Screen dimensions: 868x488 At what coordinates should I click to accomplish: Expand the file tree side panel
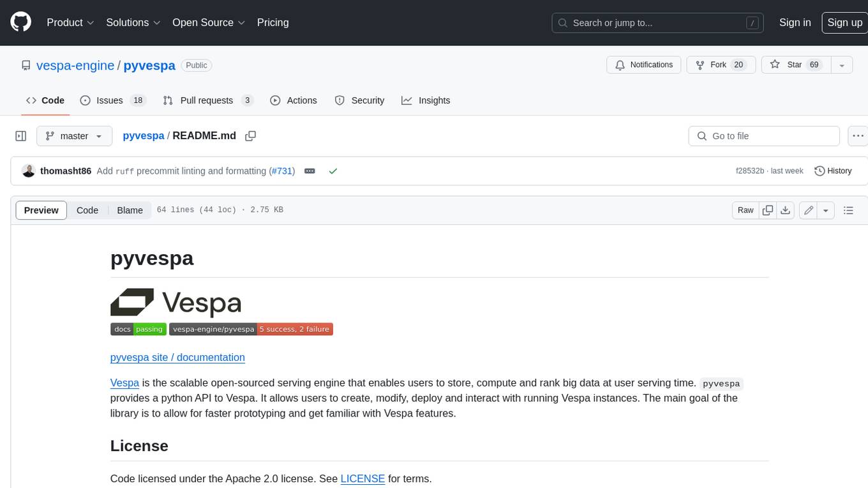tap(20, 136)
